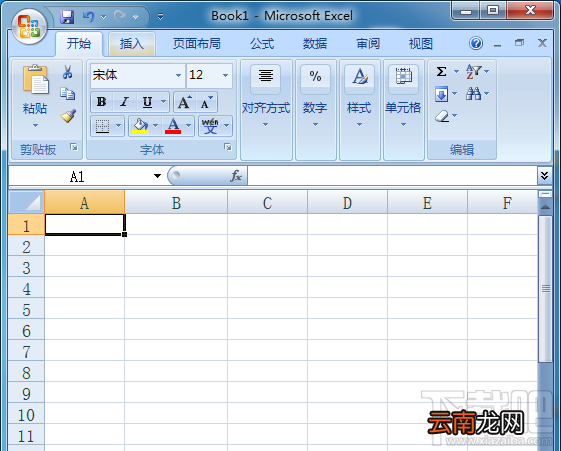This screenshot has height=451, width=561.
Task: Click the A1 Name Box
Action: [77, 176]
